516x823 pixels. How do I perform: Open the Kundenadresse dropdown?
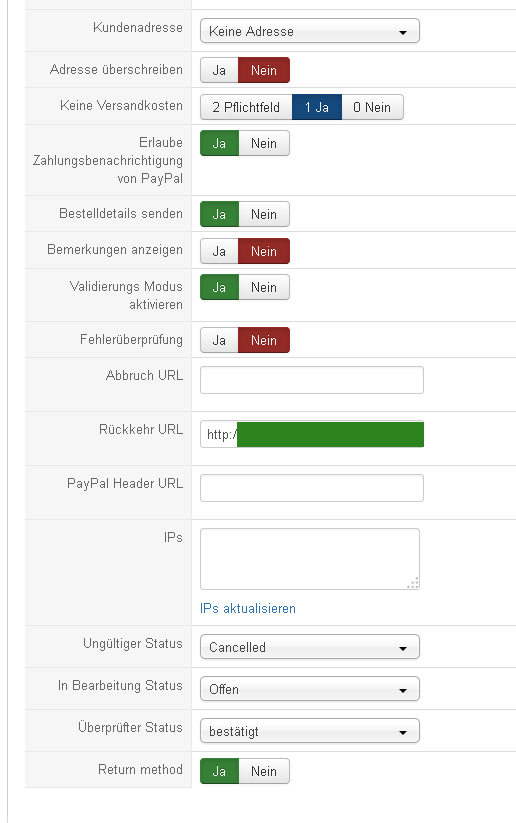coord(310,31)
